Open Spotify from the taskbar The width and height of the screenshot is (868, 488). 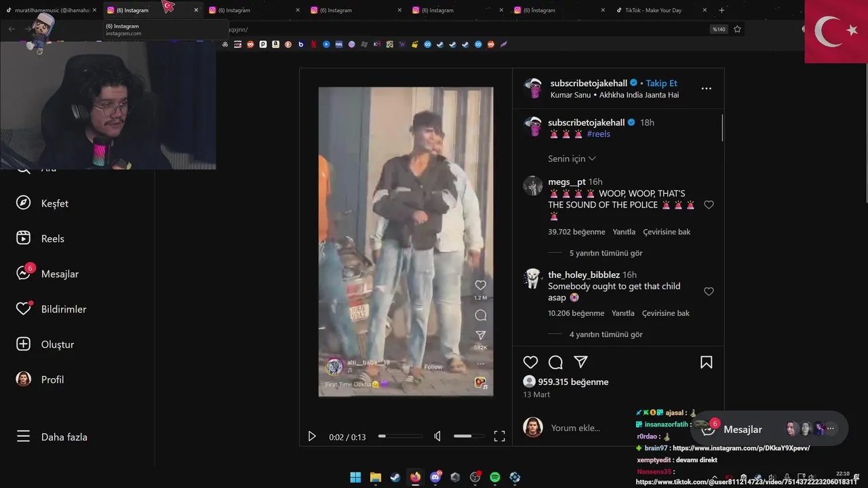(495, 477)
